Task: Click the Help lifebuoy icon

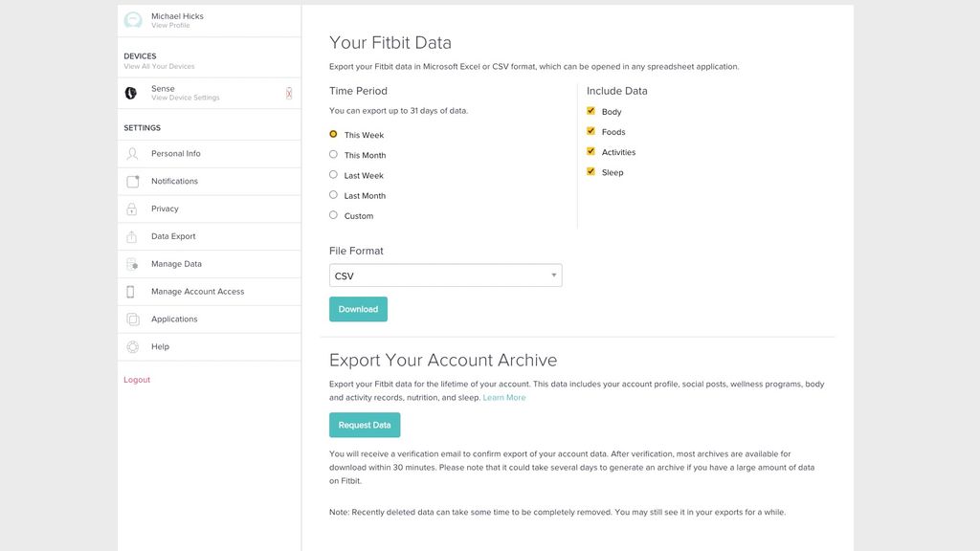Action: [131, 347]
